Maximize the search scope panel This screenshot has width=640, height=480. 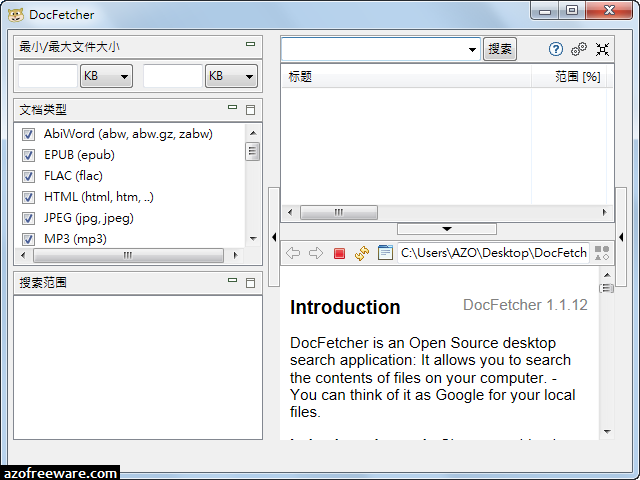pos(250,282)
